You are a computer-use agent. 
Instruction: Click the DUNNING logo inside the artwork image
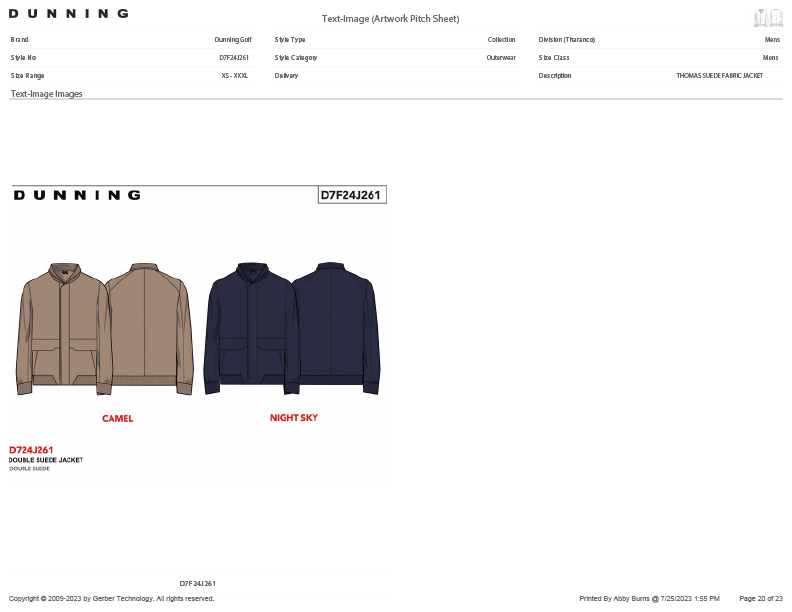pos(77,195)
